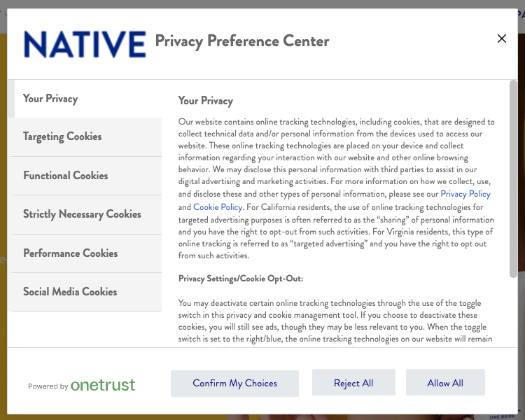Follow the Cookie Policy link

[x=218, y=207]
